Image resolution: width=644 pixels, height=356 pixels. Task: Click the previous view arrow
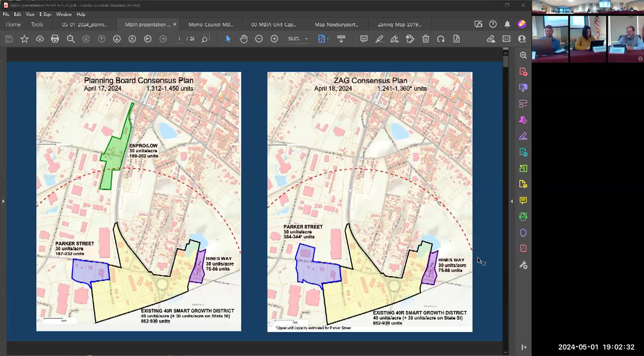point(148,39)
